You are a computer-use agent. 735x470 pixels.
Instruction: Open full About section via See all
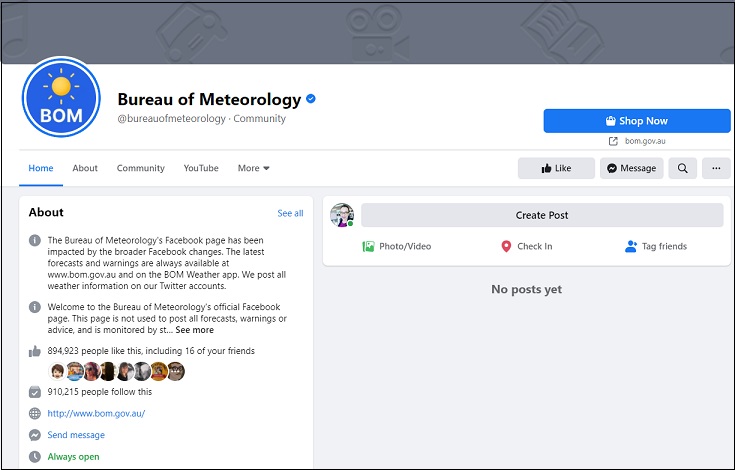[x=290, y=213]
